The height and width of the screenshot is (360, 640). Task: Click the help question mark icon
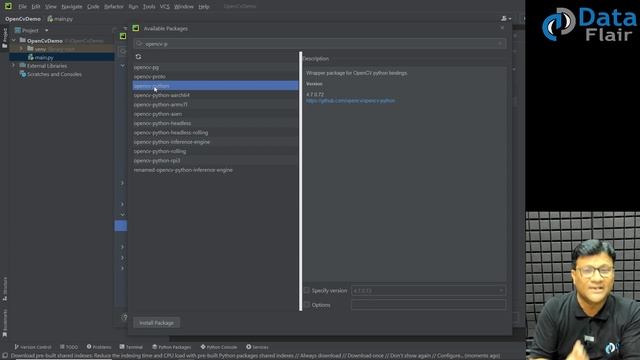click(124, 317)
